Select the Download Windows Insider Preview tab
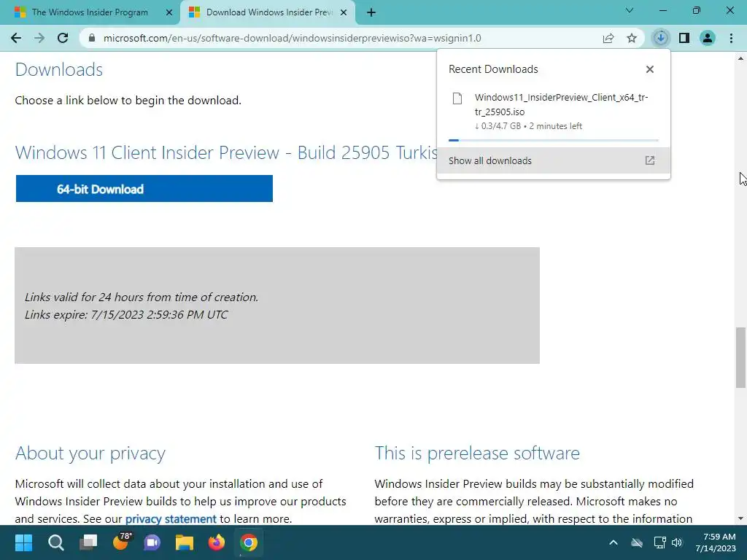 268,12
